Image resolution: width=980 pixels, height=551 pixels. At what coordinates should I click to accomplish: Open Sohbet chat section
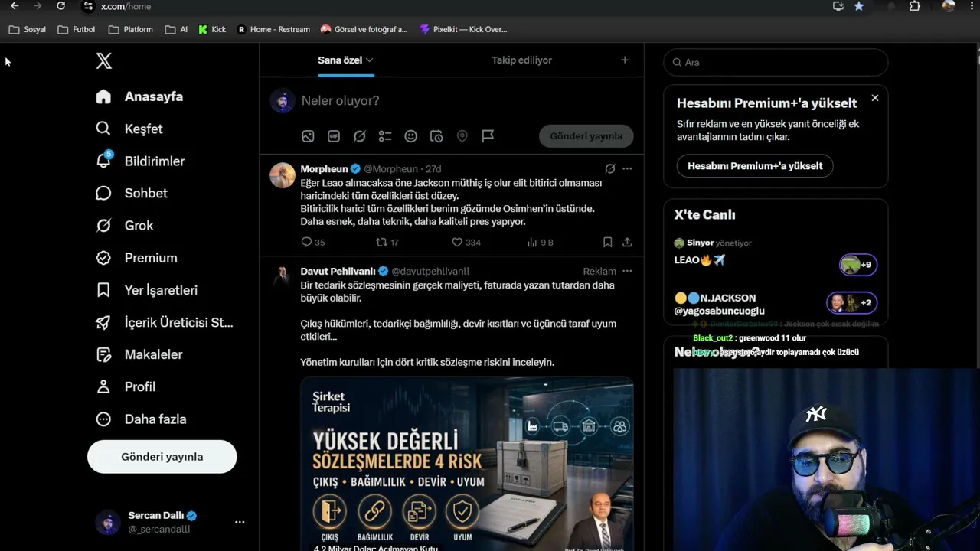(x=132, y=193)
